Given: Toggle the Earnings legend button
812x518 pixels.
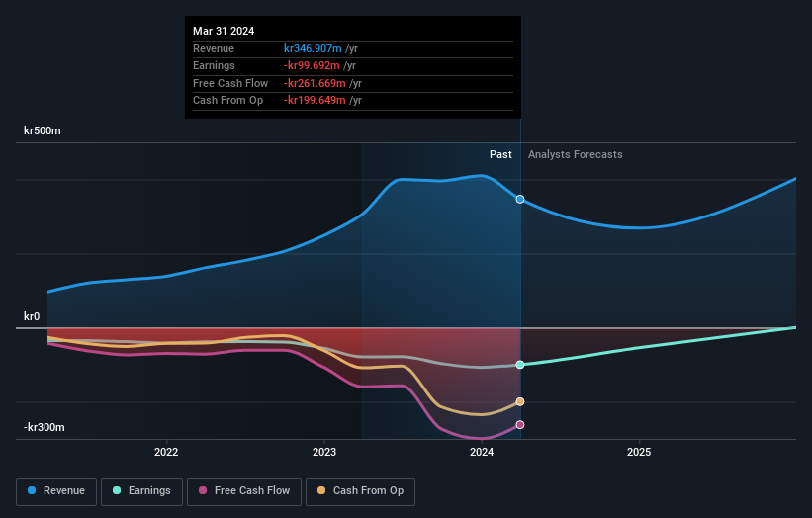Looking at the screenshot, I should pyautogui.click(x=141, y=491).
